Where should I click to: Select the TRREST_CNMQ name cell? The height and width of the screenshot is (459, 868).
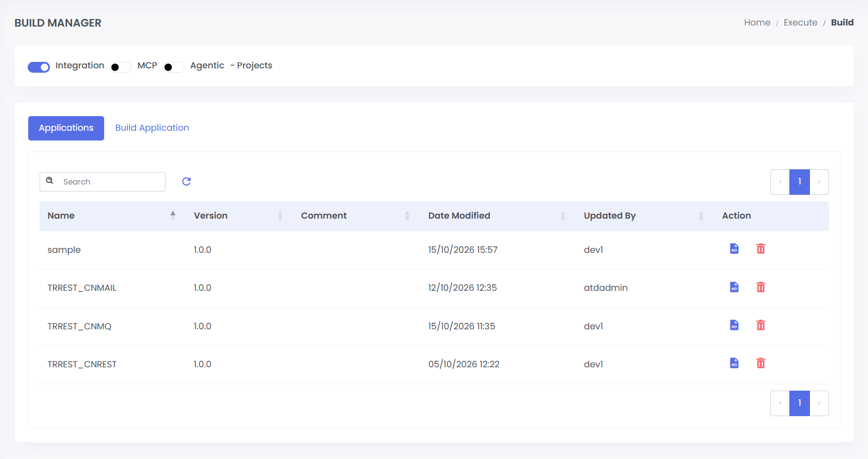coord(79,326)
